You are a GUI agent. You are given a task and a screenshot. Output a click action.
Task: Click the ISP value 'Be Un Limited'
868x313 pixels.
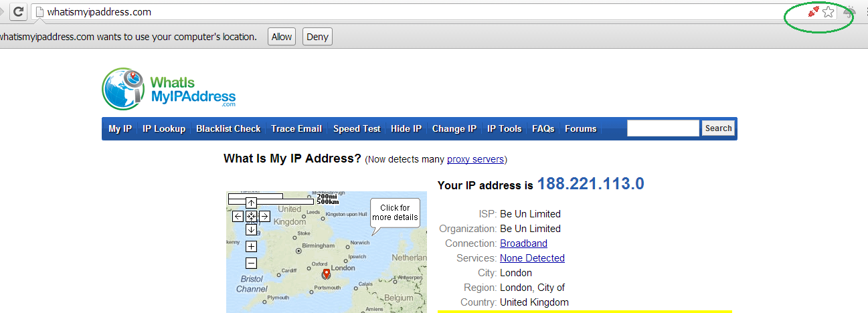pos(530,214)
